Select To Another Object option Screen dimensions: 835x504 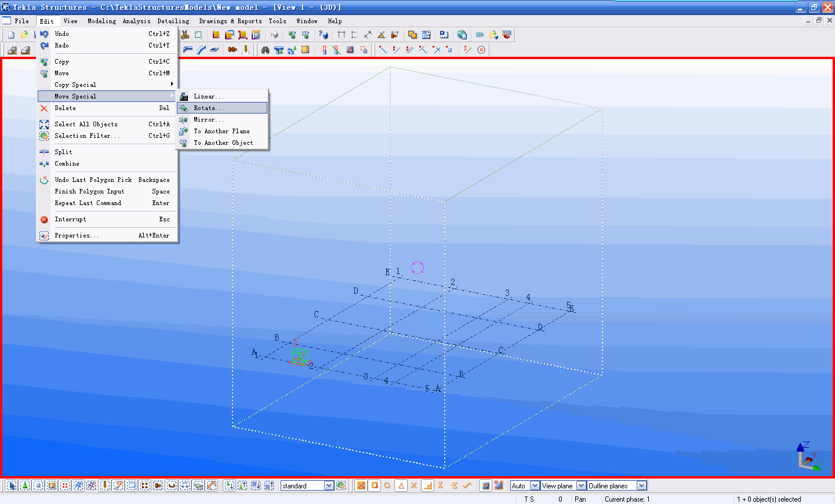pyautogui.click(x=223, y=143)
